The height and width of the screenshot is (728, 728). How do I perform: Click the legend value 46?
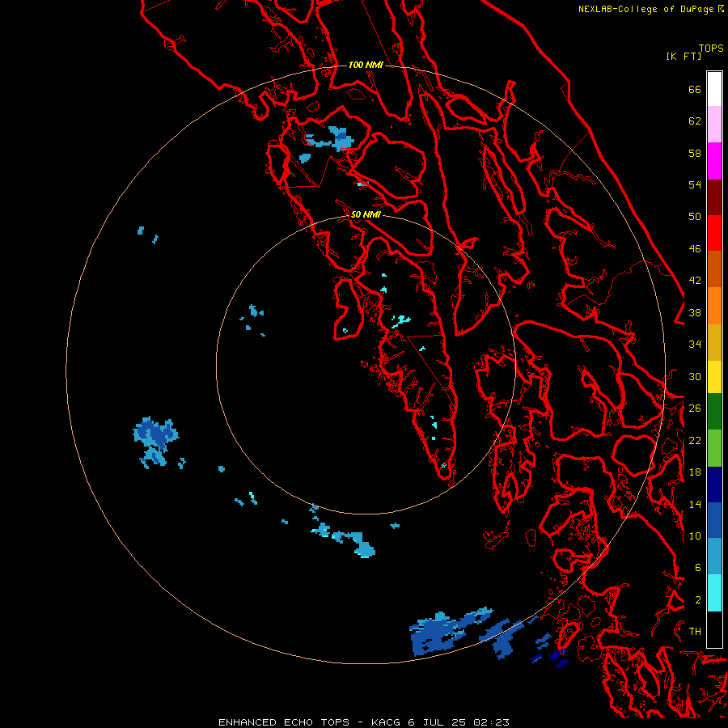(x=695, y=249)
